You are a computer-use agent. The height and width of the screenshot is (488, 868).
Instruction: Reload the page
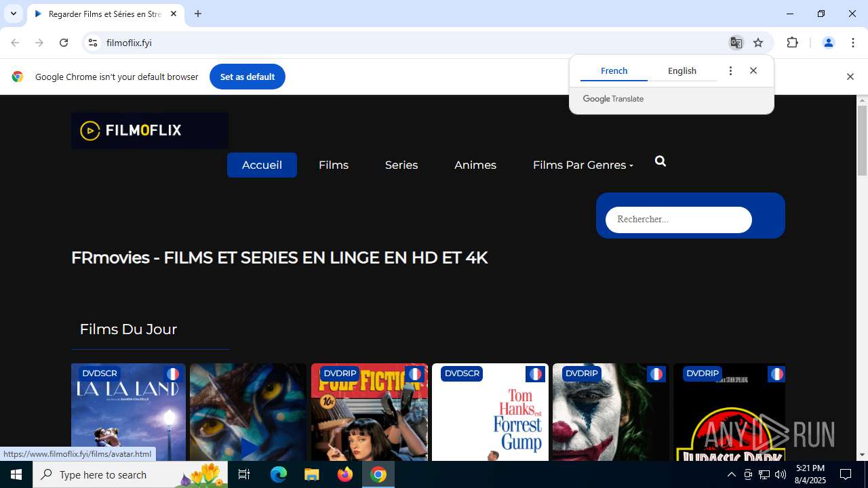pos(64,43)
